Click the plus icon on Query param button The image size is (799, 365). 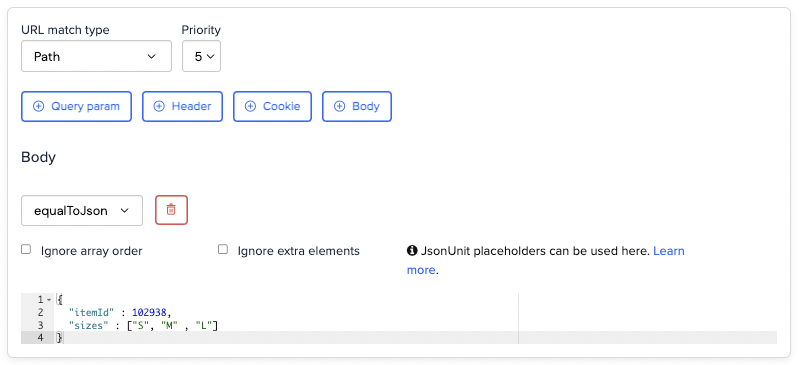tap(38, 107)
